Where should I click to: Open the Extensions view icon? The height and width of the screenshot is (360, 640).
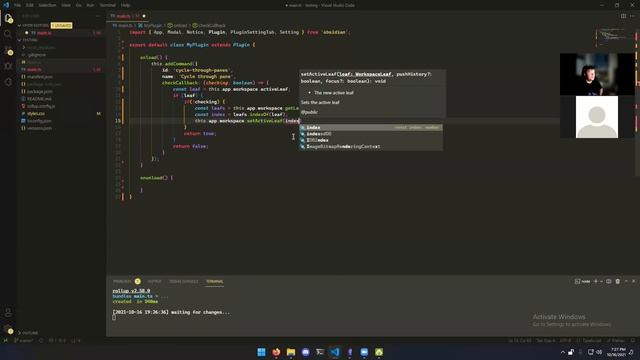point(8,82)
